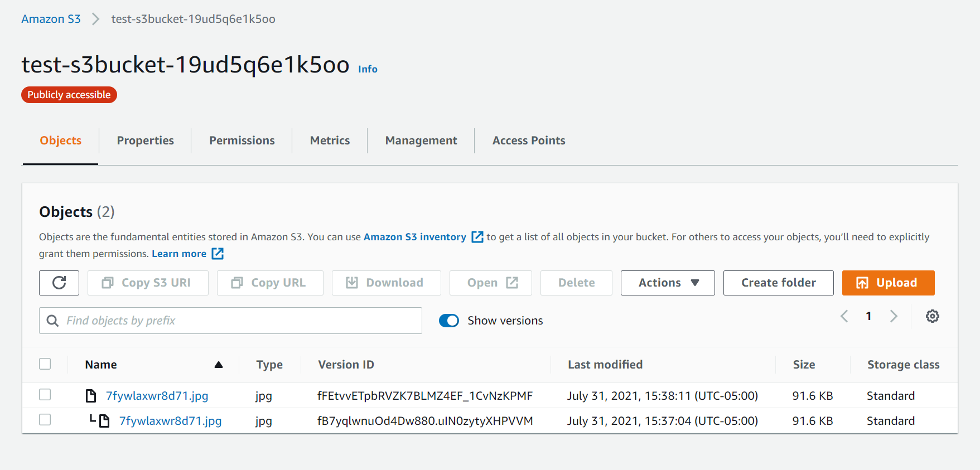980x470 pixels.
Task: Click the Version ID column header
Action: 346,365
